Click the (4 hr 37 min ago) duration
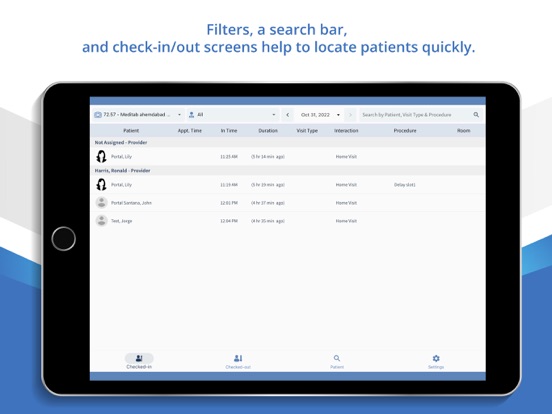Viewport: 552px width, 414px height. click(268, 203)
